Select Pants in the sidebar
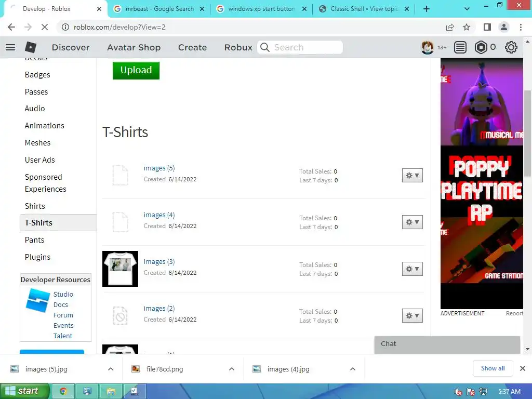The height and width of the screenshot is (399, 532). coord(35,240)
